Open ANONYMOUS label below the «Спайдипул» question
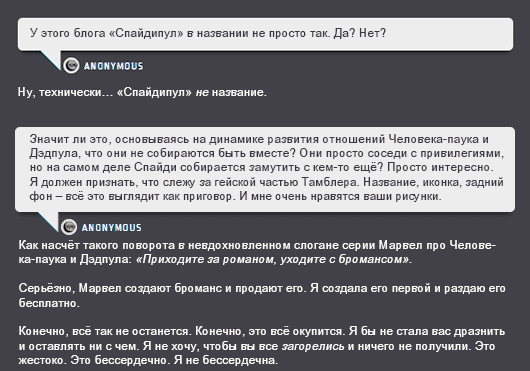The height and width of the screenshot is (371, 530). (114, 66)
